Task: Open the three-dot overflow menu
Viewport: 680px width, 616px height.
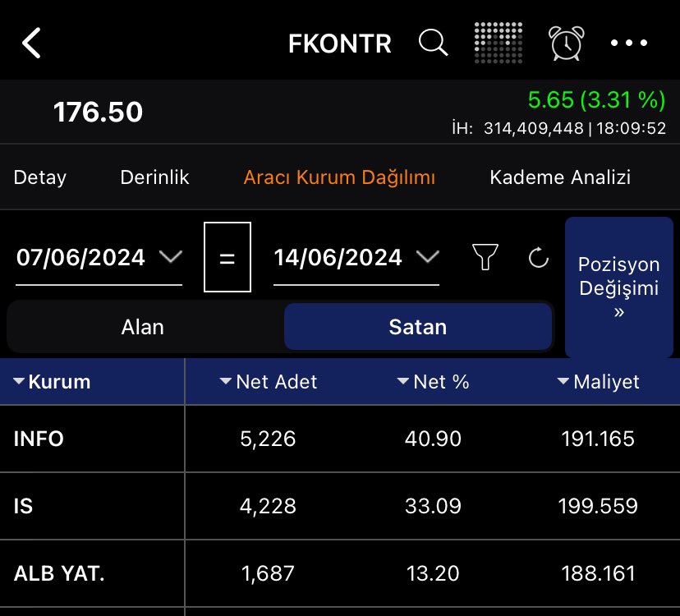Action: pyautogui.click(x=629, y=43)
